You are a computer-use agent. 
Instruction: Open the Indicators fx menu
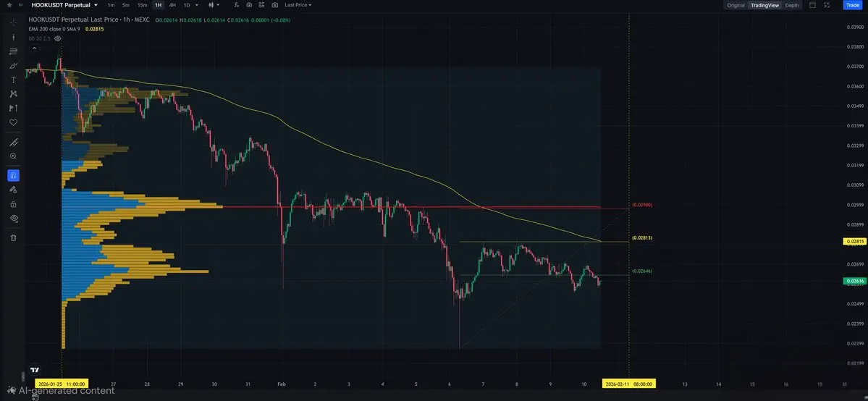click(x=237, y=5)
